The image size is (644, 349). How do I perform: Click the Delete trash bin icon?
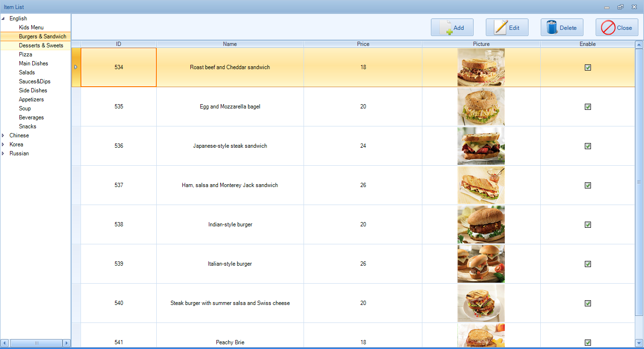point(552,27)
